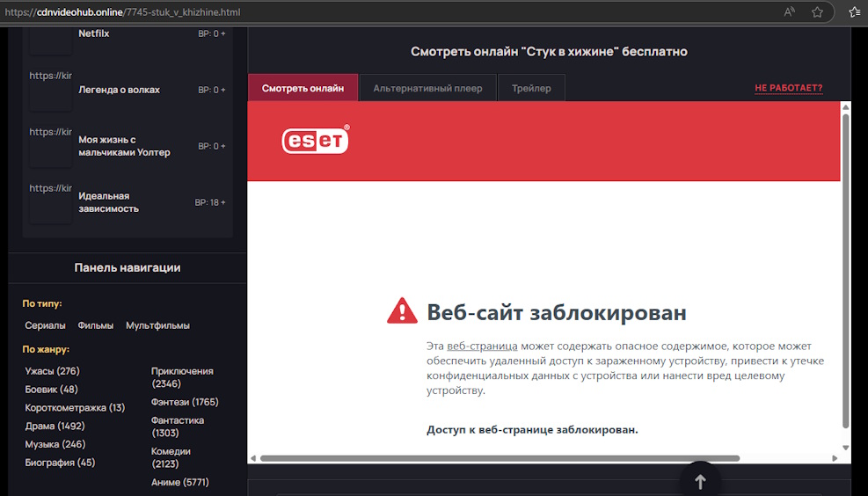Click Моя жизнь с мальчиками Уолтер thumbnail
Image resolution: width=868 pixels, height=496 pixels.
click(50, 147)
